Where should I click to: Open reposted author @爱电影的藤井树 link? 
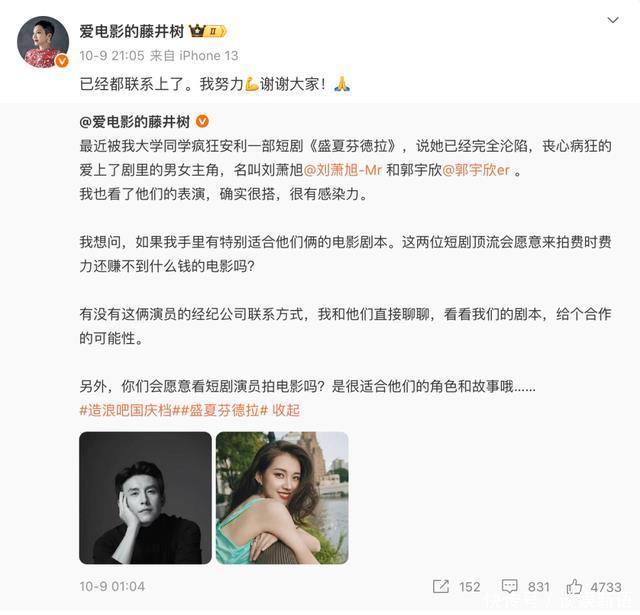coord(135,122)
